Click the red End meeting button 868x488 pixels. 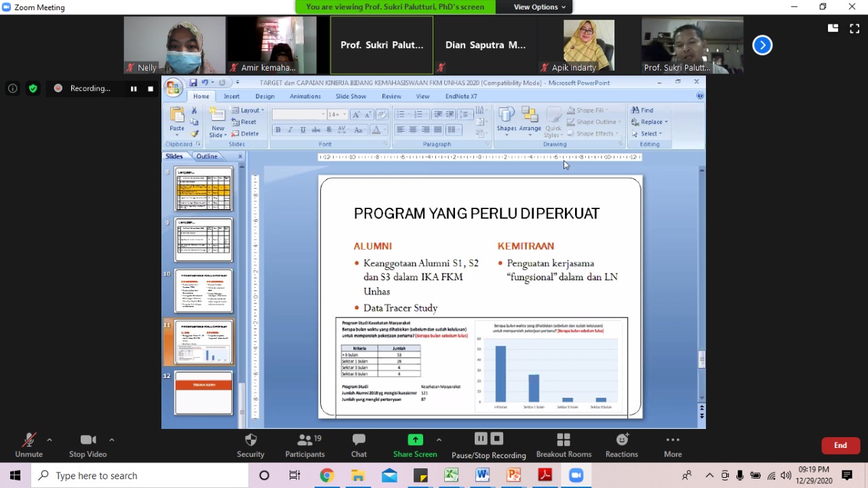[841, 445]
